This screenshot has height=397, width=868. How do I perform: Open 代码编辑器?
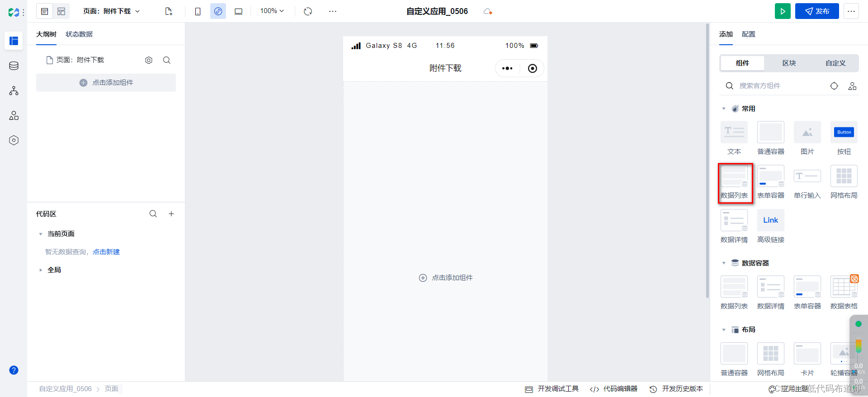click(613, 389)
